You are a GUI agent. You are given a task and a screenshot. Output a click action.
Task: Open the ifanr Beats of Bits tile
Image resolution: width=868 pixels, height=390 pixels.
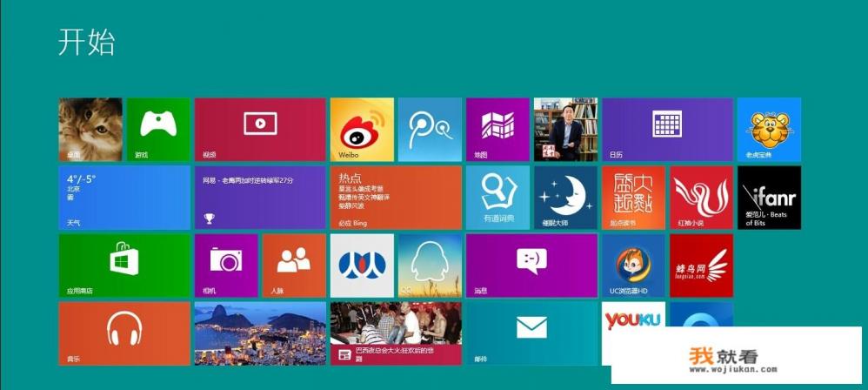click(769, 198)
